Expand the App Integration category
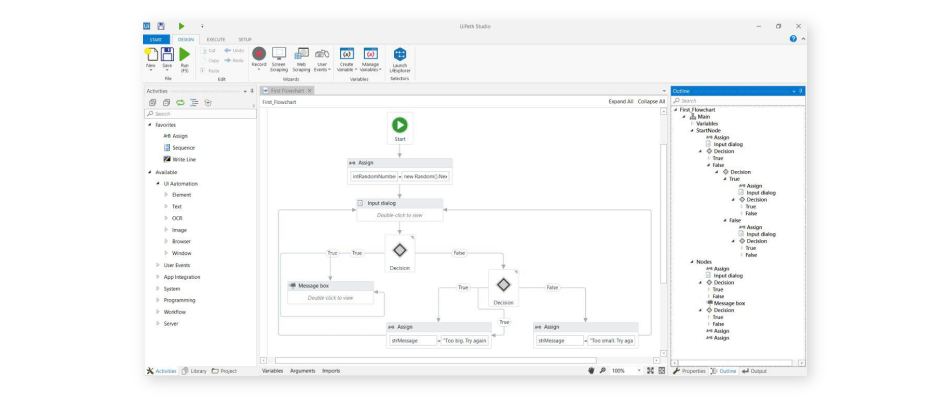Image resolution: width=950 pixels, height=409 pixels. [158, 277]
